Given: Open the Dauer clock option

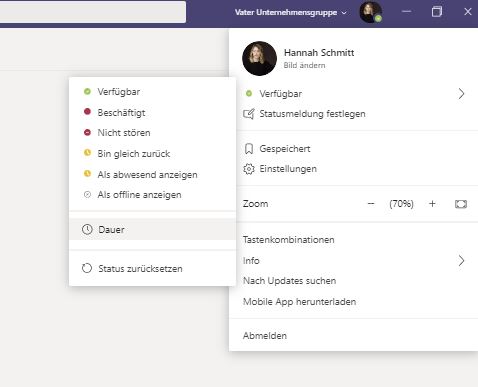Looking at the screenshot, I should (87, 229).
